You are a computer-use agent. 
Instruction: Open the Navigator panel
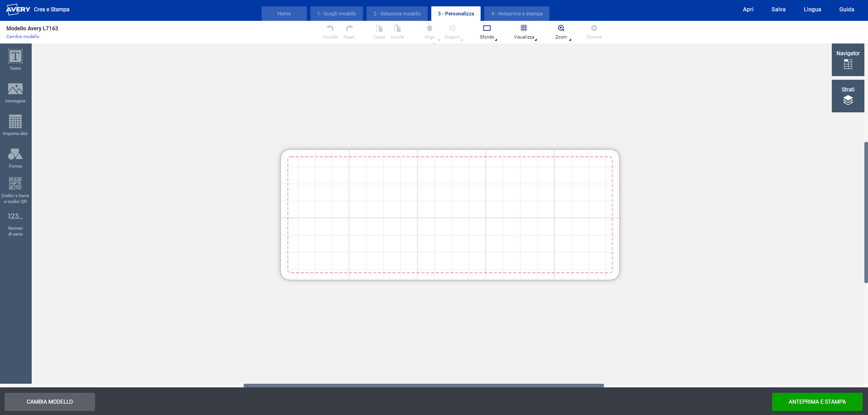point(848,60)
